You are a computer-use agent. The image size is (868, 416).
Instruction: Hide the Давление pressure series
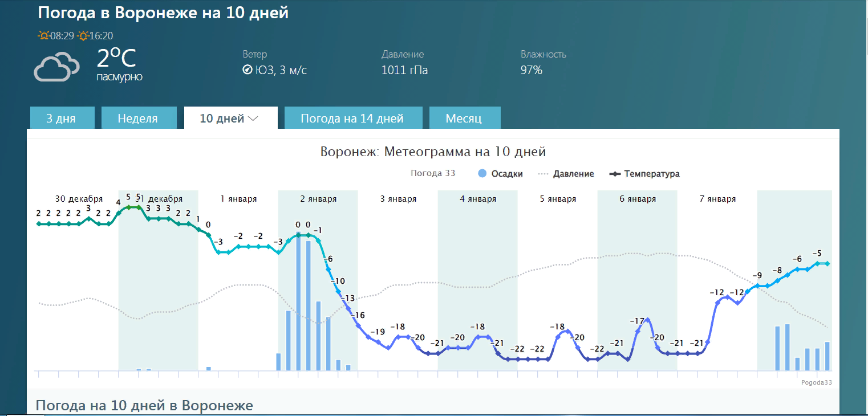click(x=573, y=174)
